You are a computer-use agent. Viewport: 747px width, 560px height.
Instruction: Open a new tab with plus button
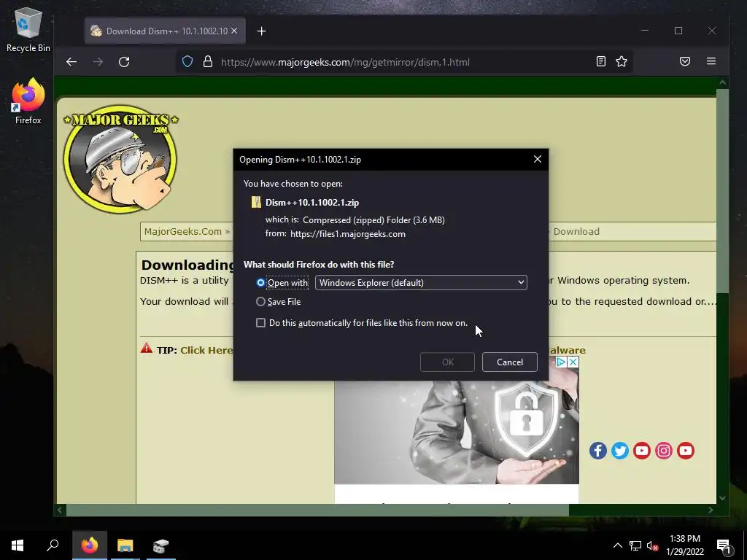pyautogui.click(x=262, y=31)
